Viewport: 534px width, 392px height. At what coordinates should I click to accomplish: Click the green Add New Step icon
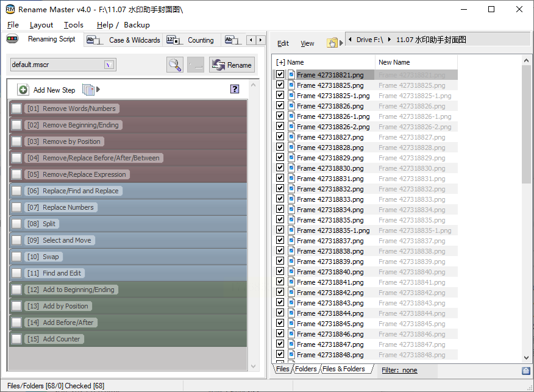tap(23, 90)
